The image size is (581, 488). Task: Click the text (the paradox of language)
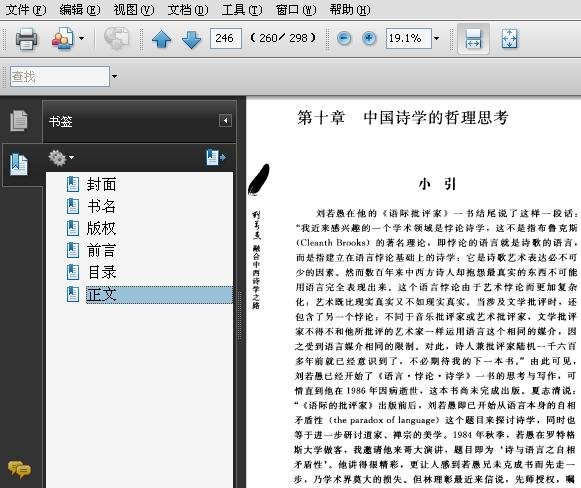[x=384, y=420]
